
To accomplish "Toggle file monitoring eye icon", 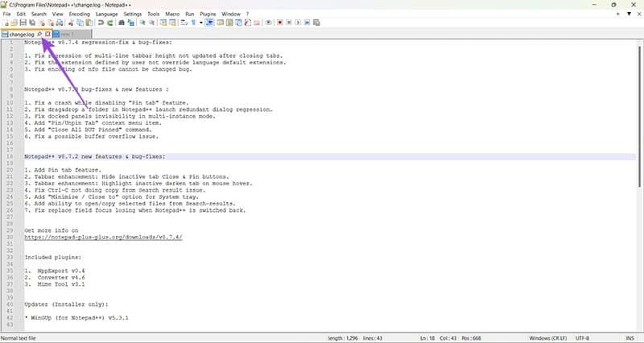I will click(x=268, y=23).
